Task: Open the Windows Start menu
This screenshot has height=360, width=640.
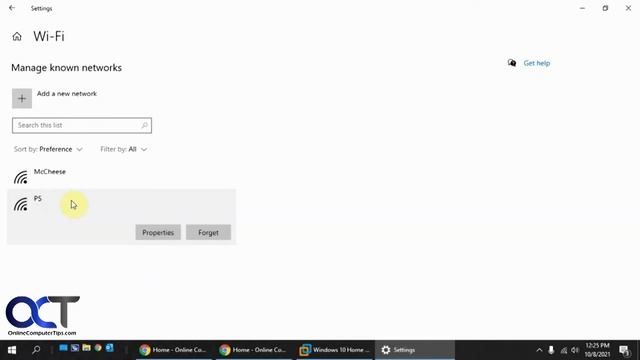Action: (12, 350)
